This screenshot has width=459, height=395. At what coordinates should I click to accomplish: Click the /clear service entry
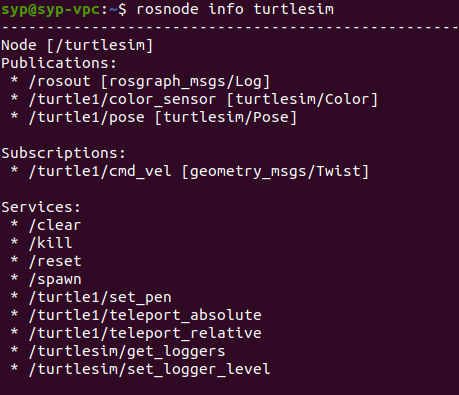tap(55, 225)
